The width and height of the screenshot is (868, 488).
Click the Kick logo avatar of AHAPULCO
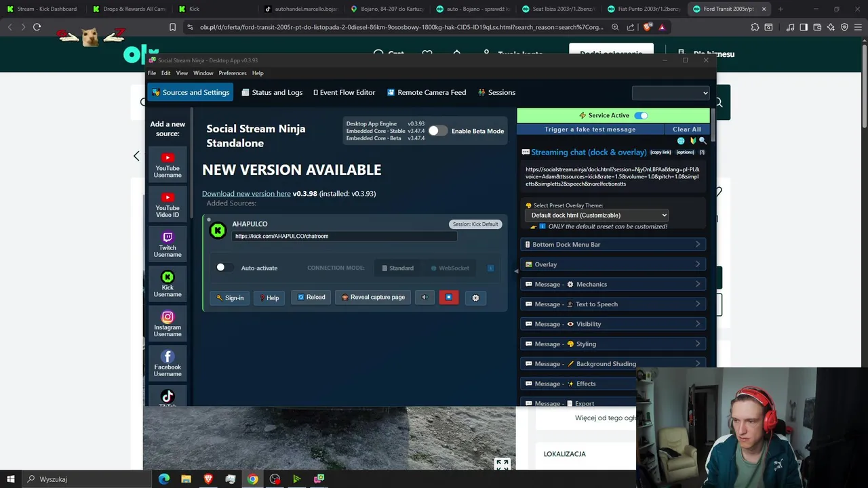tap(218, 230)
